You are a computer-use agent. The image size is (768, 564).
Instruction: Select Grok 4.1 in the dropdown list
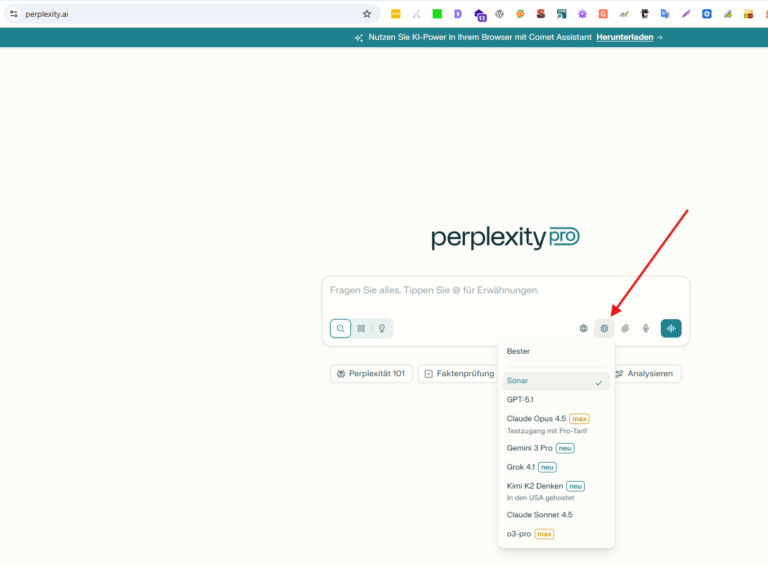point(521,467)
